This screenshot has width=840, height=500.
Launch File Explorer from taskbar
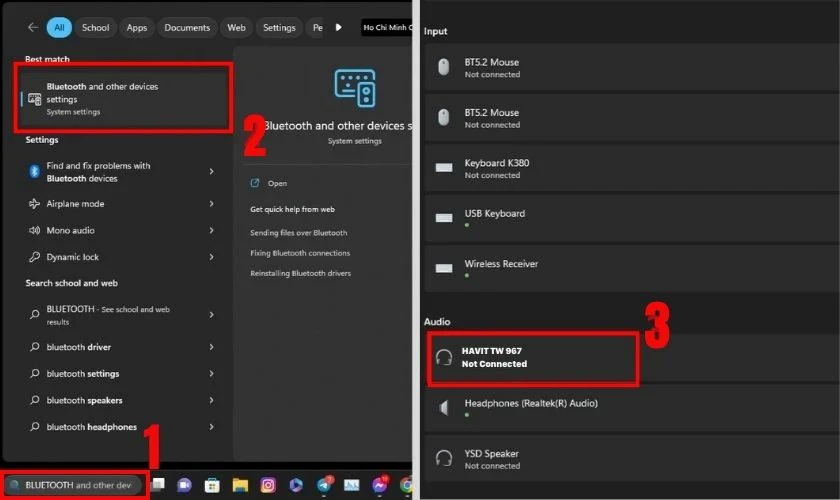pos(240,485)
